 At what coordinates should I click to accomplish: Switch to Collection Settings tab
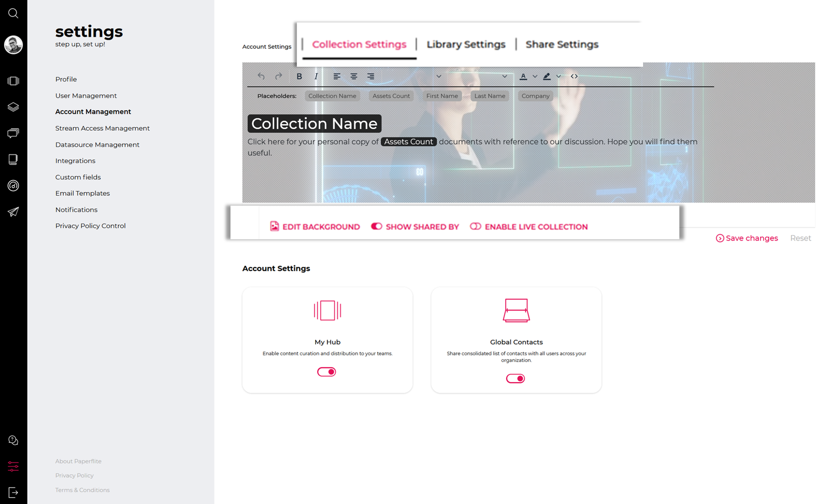pyautogui.click(x=359, y=44)
